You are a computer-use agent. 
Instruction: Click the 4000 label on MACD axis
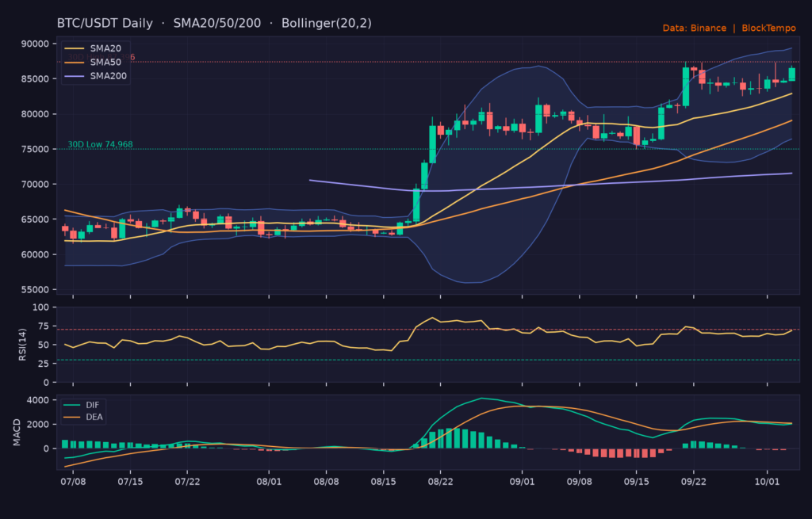pyautogui.click(x=38, y=400)
